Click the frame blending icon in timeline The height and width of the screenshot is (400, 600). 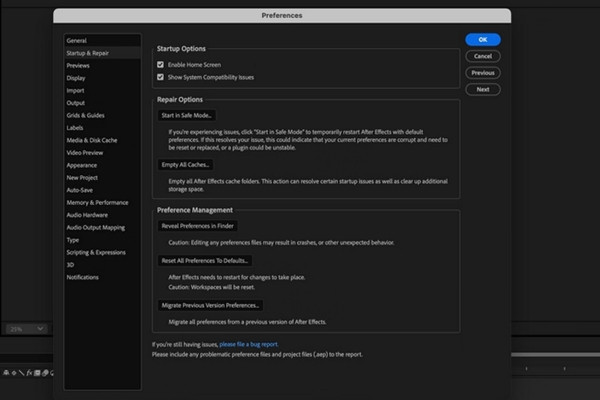click(37, 372)
